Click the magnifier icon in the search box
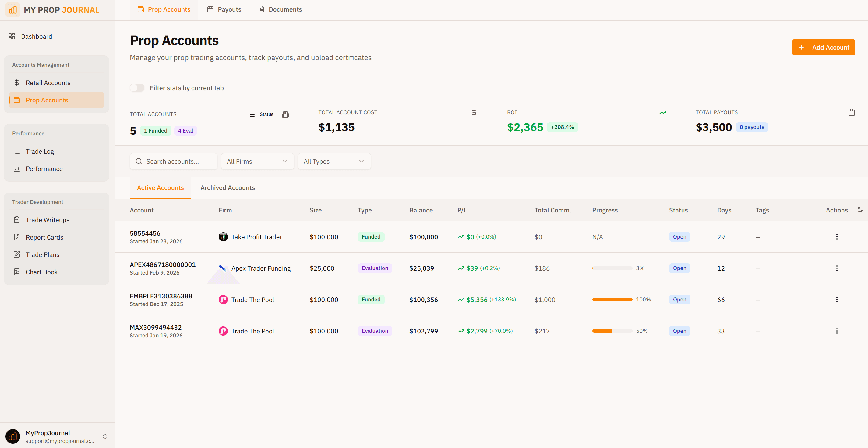Viewport: 868px width, 448px height. tap(139, 162)
